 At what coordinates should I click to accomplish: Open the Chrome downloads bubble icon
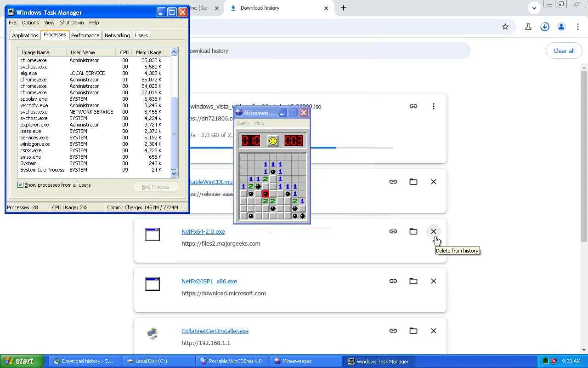point(545,27)
